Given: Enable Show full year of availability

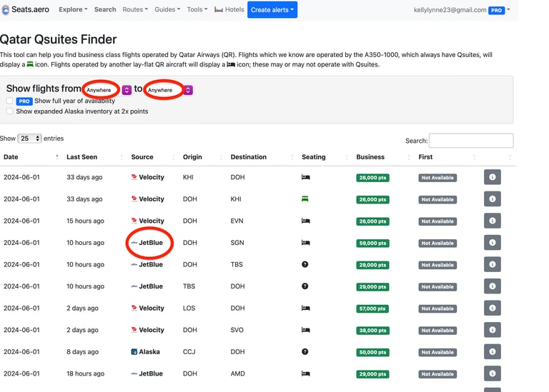Looking at the screenshot, I should [10, 101].
